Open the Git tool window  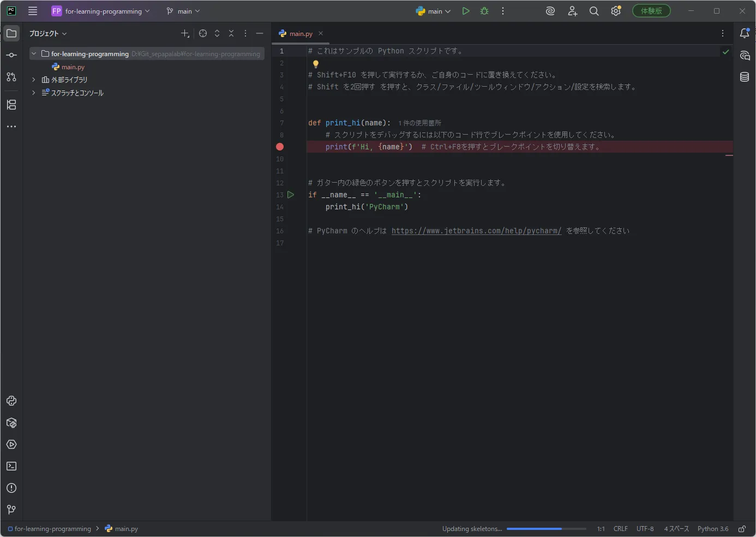(x=11, y=510)
